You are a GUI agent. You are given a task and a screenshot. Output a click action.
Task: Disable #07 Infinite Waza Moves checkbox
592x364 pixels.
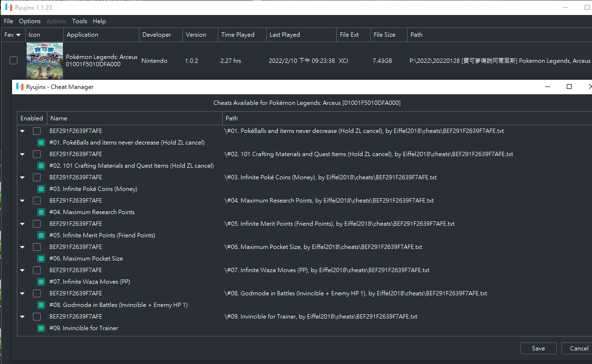[41, 282]
